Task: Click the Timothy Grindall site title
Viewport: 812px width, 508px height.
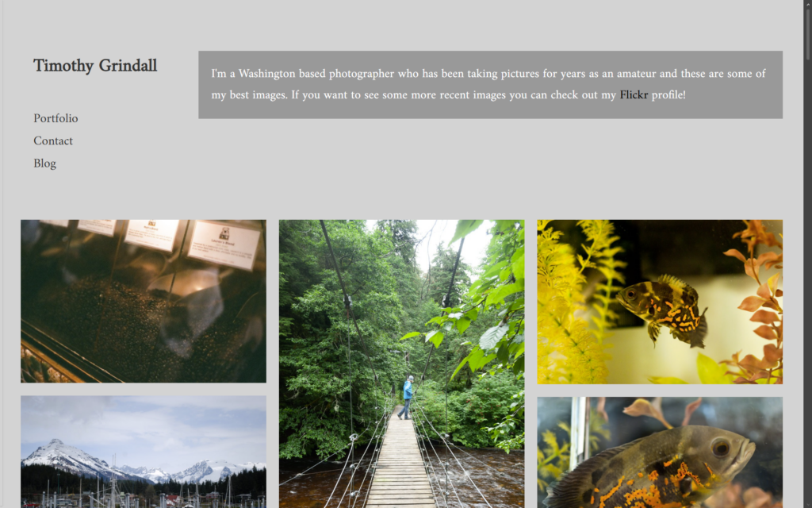Action: 95,66
